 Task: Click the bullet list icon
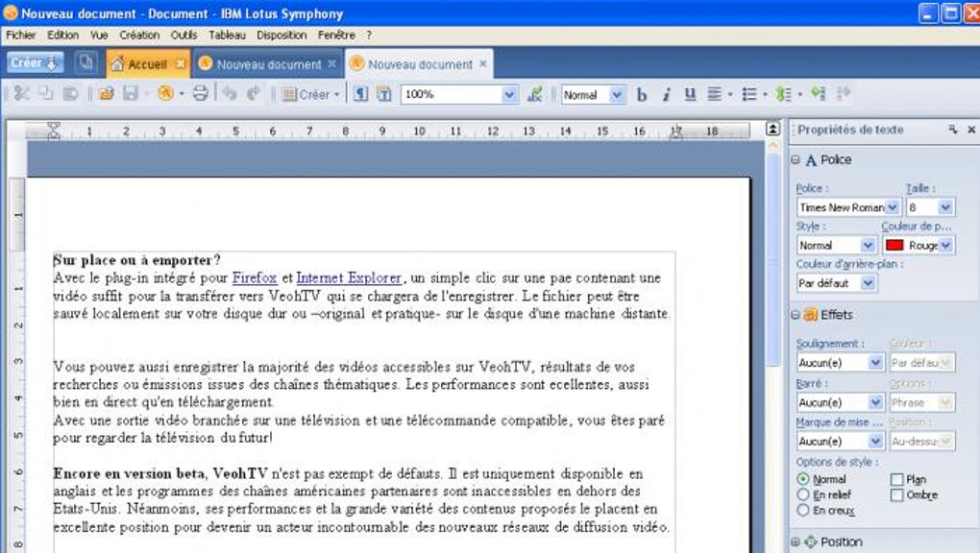tap(748, 94)
